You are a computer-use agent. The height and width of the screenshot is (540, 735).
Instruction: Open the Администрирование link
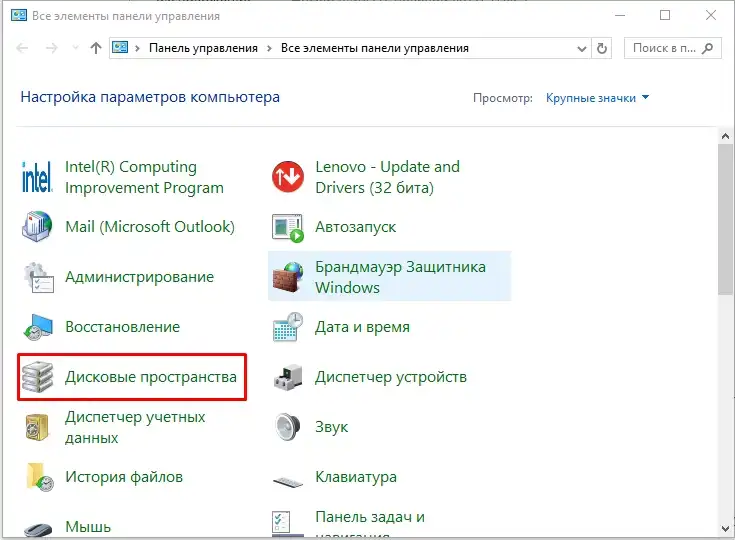(x=139, y=277)
